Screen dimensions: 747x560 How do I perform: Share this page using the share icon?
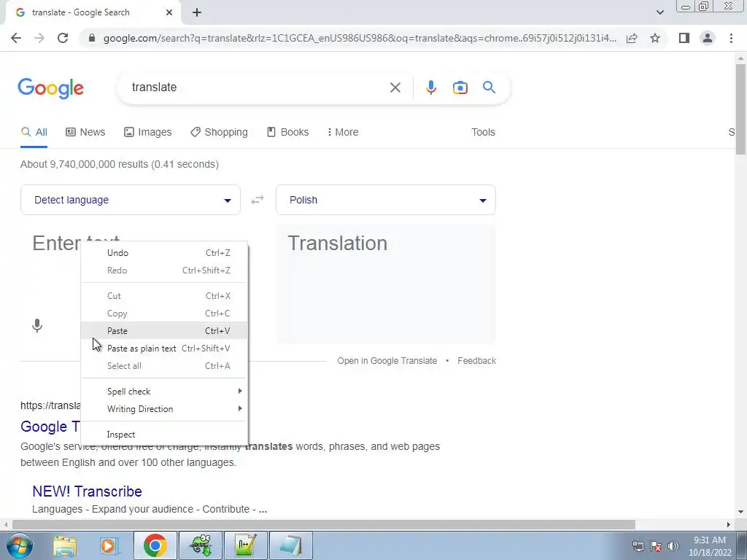(632, 38)
